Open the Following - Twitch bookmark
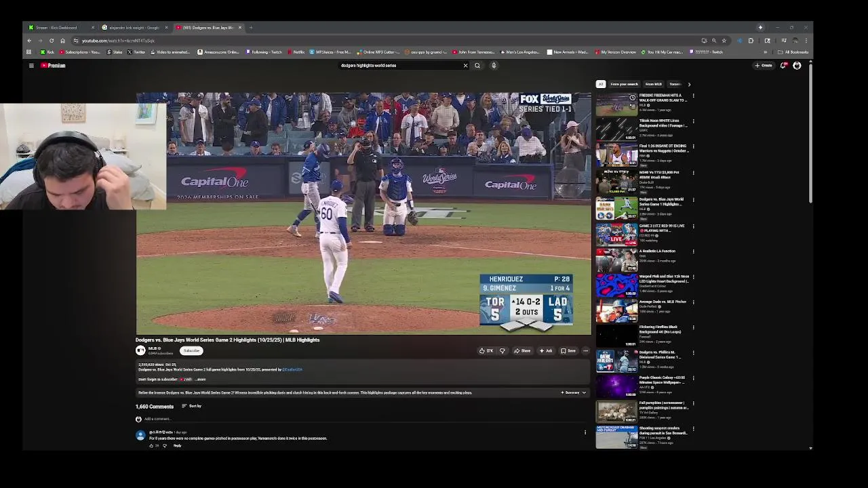 264,52
